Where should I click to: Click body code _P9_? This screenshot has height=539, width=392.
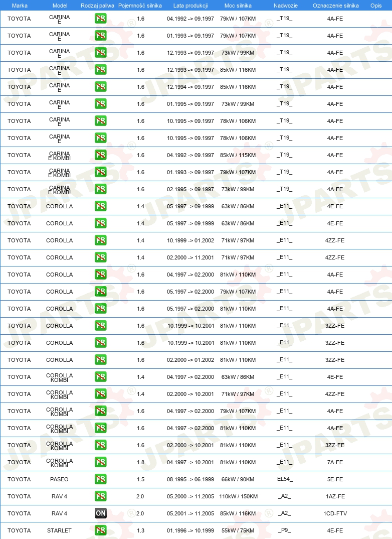[285, 530]
